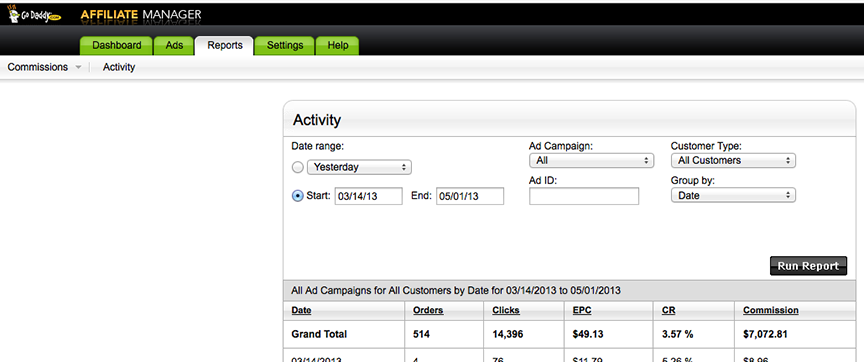Switch to the Dashboard tab

pyautogui.click(x=116, y=46)
